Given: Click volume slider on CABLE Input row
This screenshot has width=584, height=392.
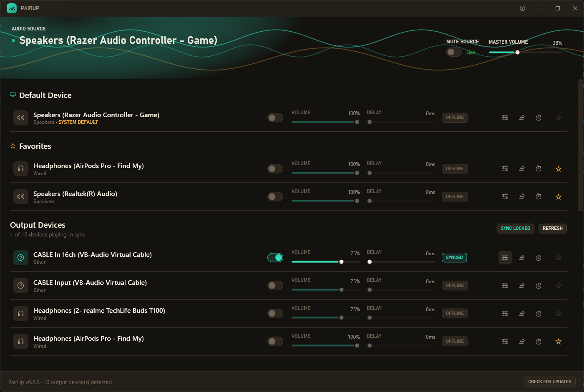Looking at the screenshot, I should coord(326,290).
